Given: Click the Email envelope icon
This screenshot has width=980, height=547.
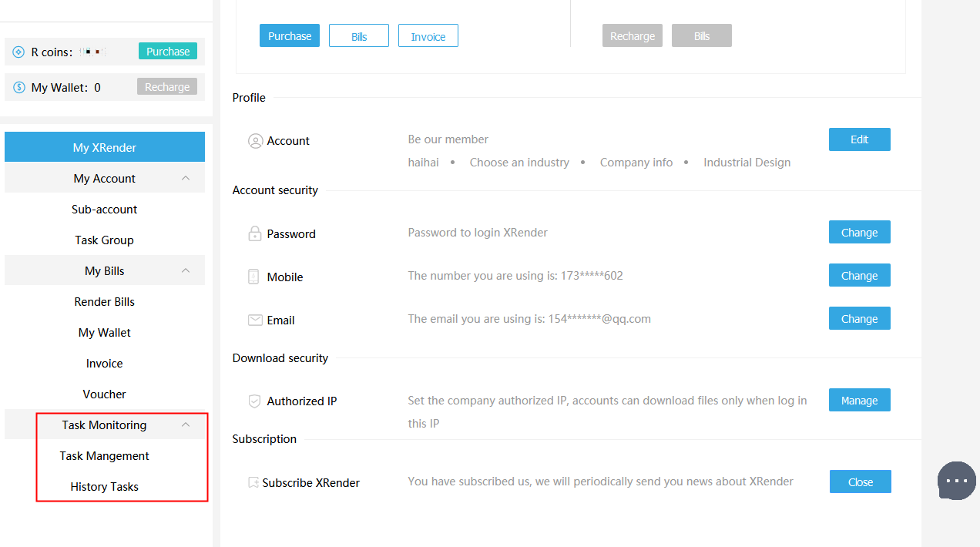Looking at the screenshot, I should 255,320.
